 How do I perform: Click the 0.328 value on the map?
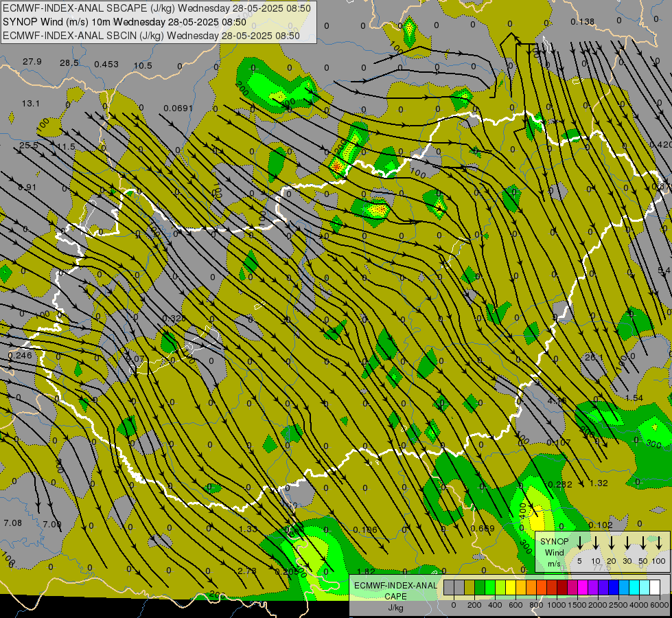(174, 318)
